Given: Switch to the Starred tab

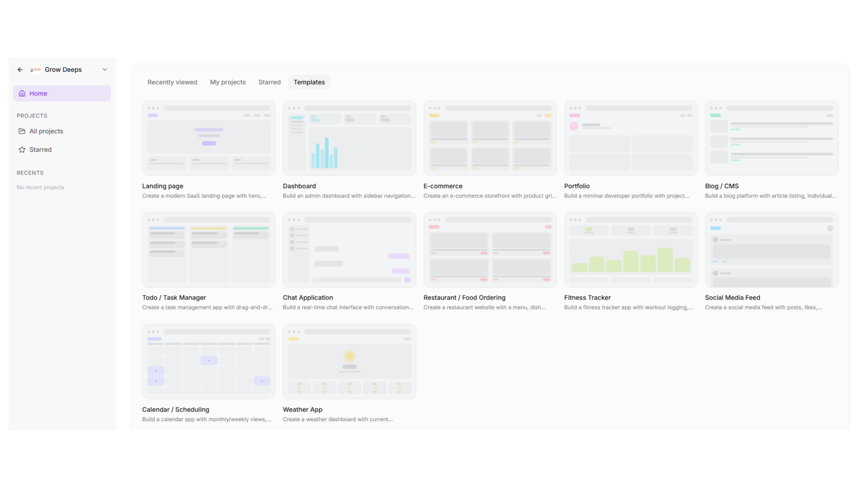Looking at the screenshot, I should point(269,82).
